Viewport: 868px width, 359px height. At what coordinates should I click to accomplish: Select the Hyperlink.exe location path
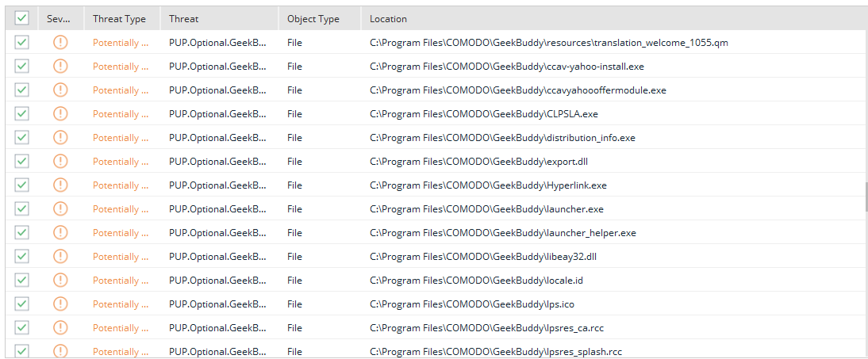click(x=488, y=185)
